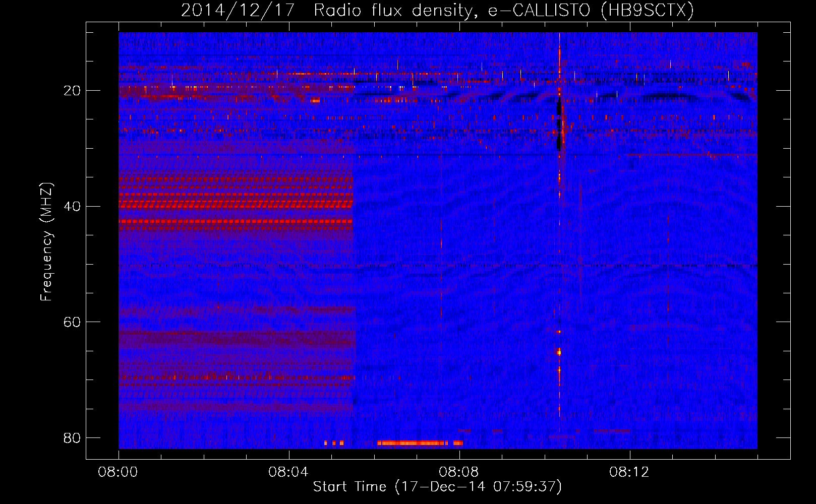Click the 08:00 time axis label
The height and width of the screenshot is (504, 816).
(x=118, y=472)
